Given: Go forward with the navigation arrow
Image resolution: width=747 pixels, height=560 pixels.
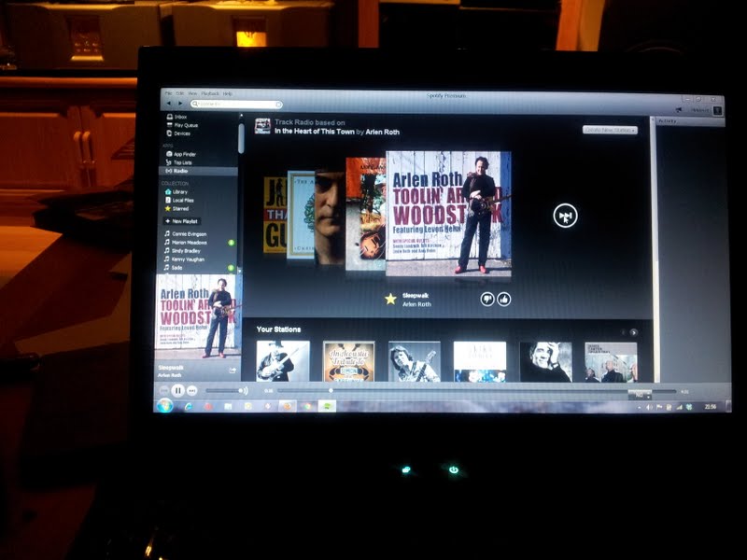Looking at the screenshot, I should [x=180, y=104].
